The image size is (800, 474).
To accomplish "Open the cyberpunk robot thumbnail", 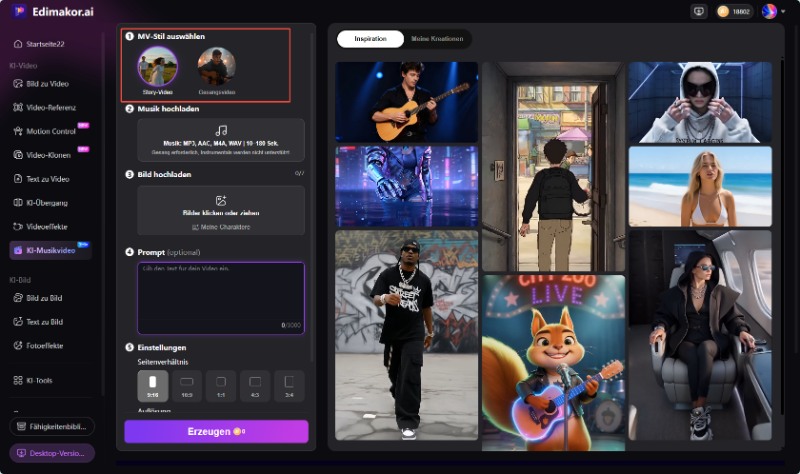I will click(x=407, y=187).
